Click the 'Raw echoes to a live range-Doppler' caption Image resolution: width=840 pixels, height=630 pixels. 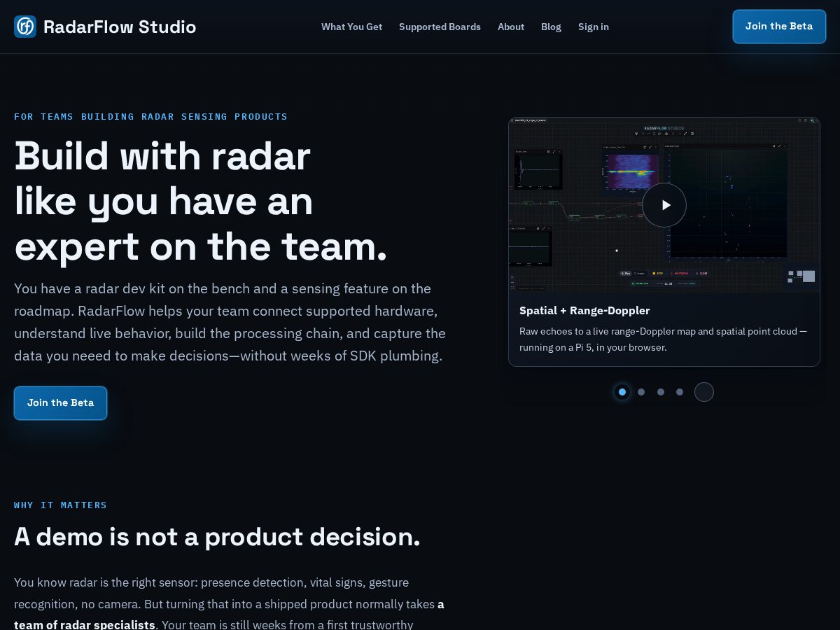664,339
